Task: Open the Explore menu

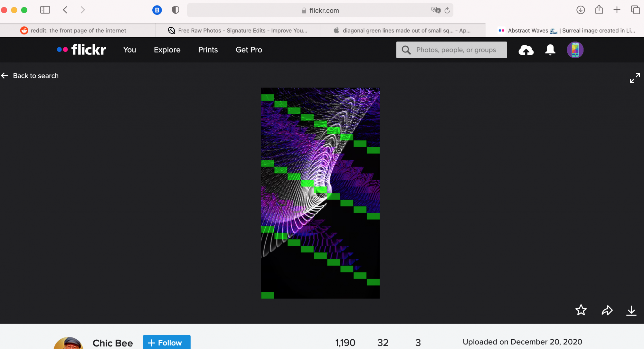Action: coord(167,50)
